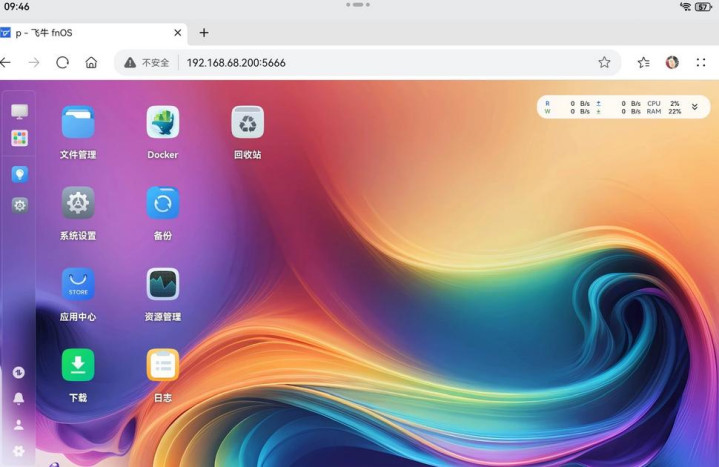719x467 pixels.
Task: Open the 应用中心 app store
Action: (78, 284)
